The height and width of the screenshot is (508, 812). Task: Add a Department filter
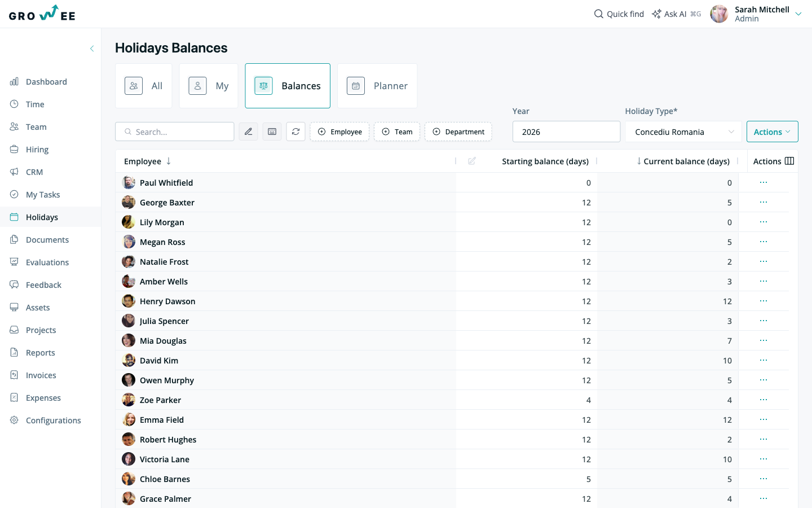458,132
